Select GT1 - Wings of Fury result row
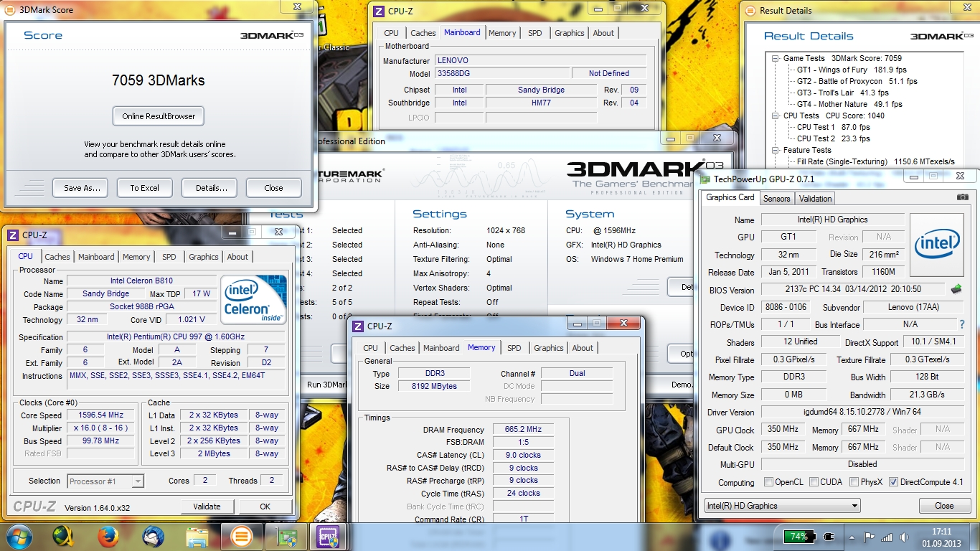 [x=852, y=70]
